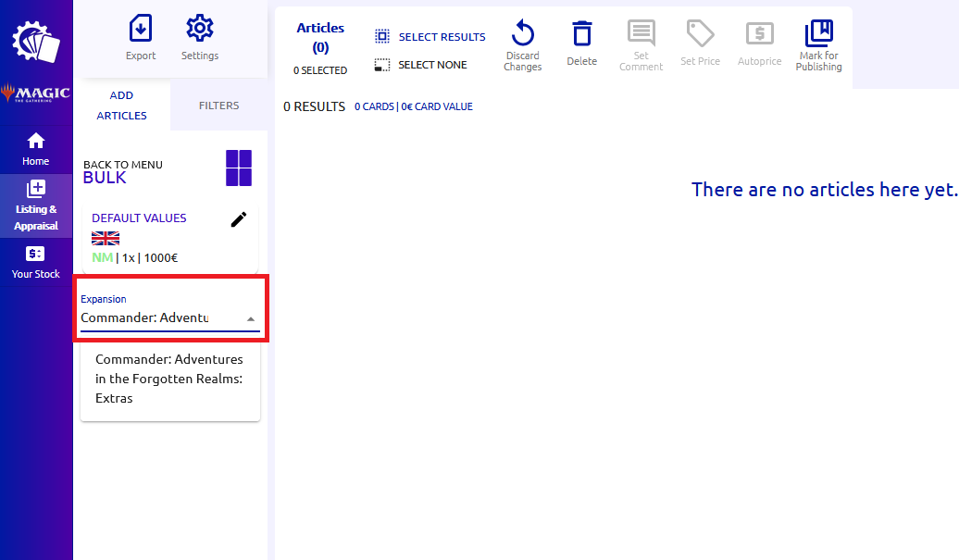This screenshot has height=560, width=959.
Task: Discard Changes with undo arrow icon
Action: coord(523,33)
